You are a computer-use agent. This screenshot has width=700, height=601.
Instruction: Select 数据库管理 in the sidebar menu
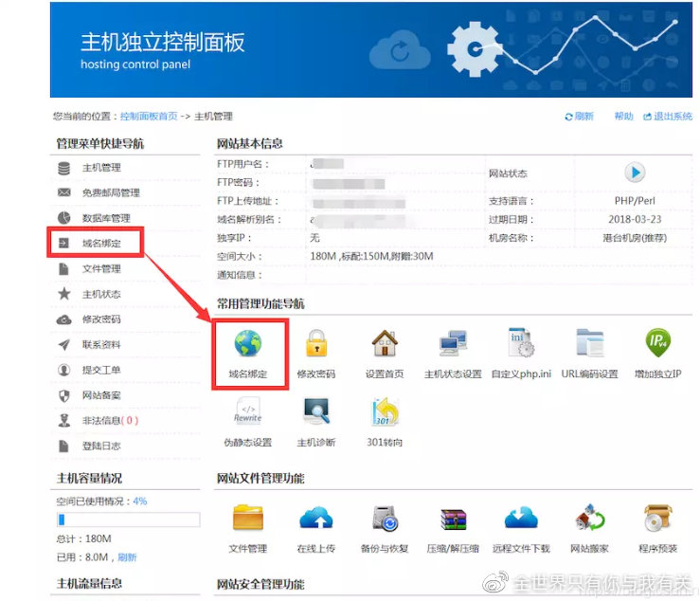106,218
